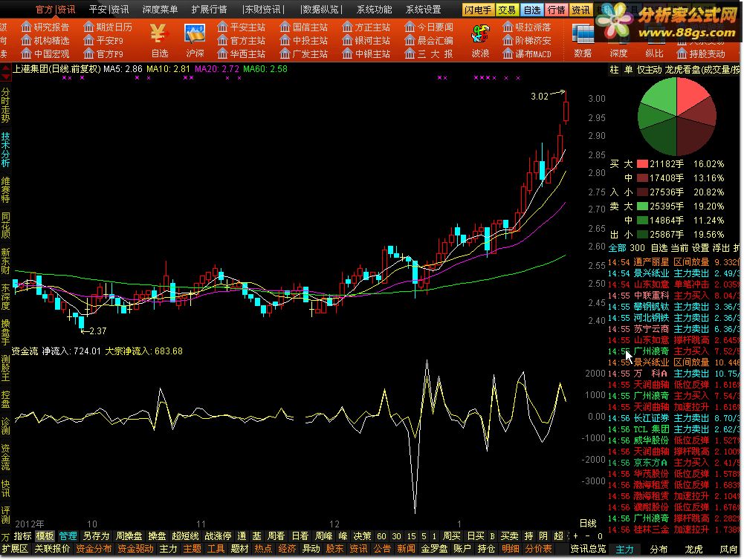Image resolution: width=744 pixels, height=560 pixels.
Task: Open the 自选 yuan icon
Action: pyautogui.click(x=159, y=40)
